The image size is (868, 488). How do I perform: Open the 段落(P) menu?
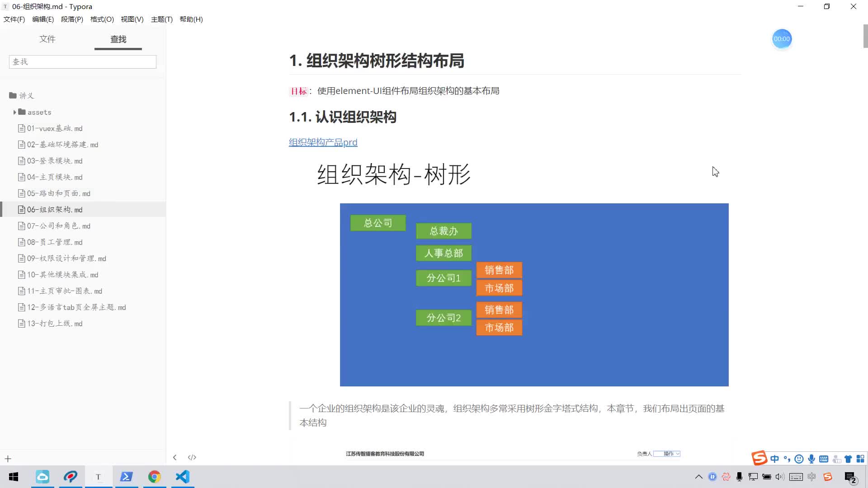coord(72,19)
